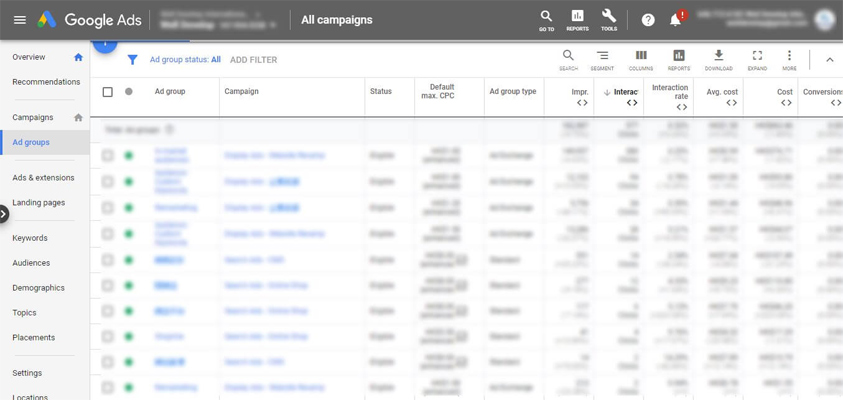Check the second ad group row checkbox
The image size is (843, 400).
click(x=108, y=182)
